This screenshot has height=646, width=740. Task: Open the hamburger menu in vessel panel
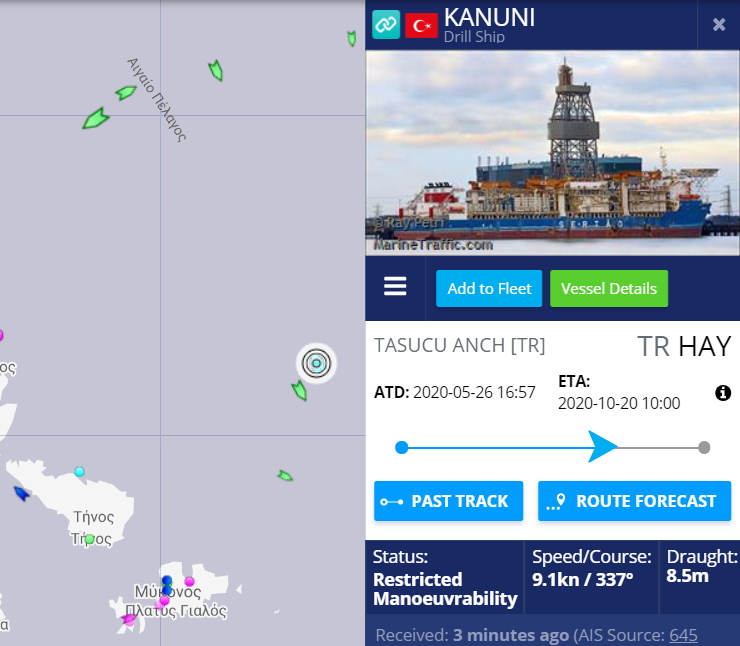point(395,286)
